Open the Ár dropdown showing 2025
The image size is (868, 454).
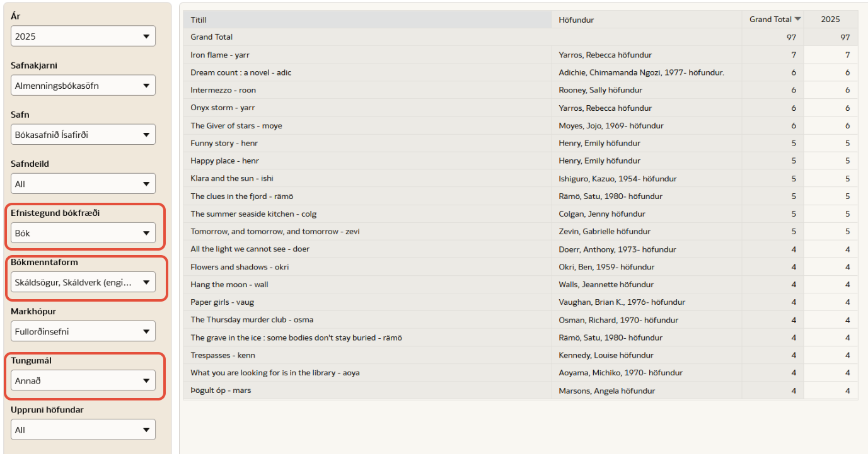[83, 36]
